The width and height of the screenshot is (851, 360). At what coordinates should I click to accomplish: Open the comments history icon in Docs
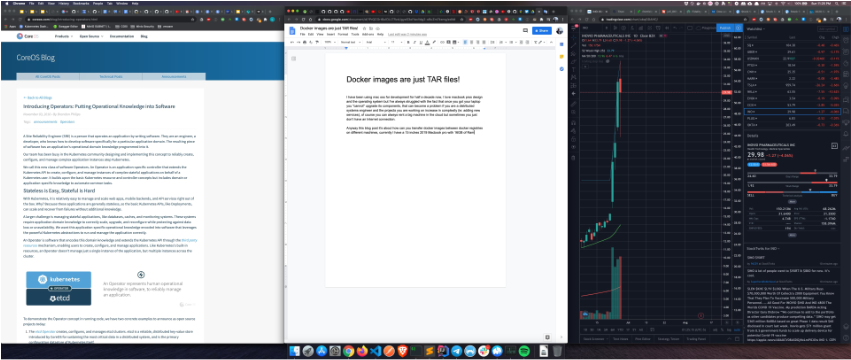coord(525,30)
